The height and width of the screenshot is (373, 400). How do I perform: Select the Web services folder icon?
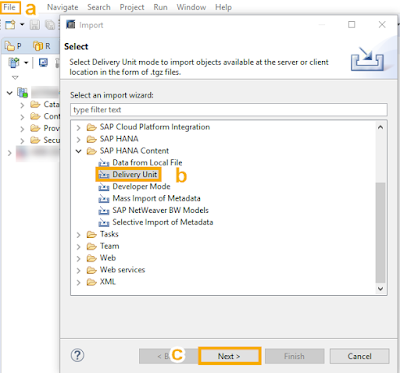coord(92,270)
